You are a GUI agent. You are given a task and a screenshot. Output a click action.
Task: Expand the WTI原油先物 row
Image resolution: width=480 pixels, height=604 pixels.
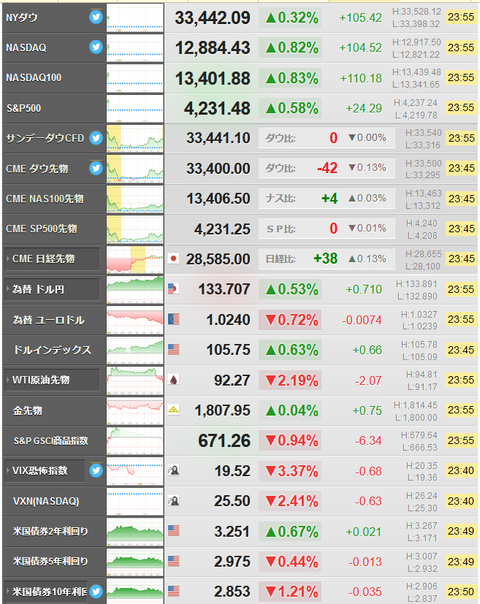52,380
